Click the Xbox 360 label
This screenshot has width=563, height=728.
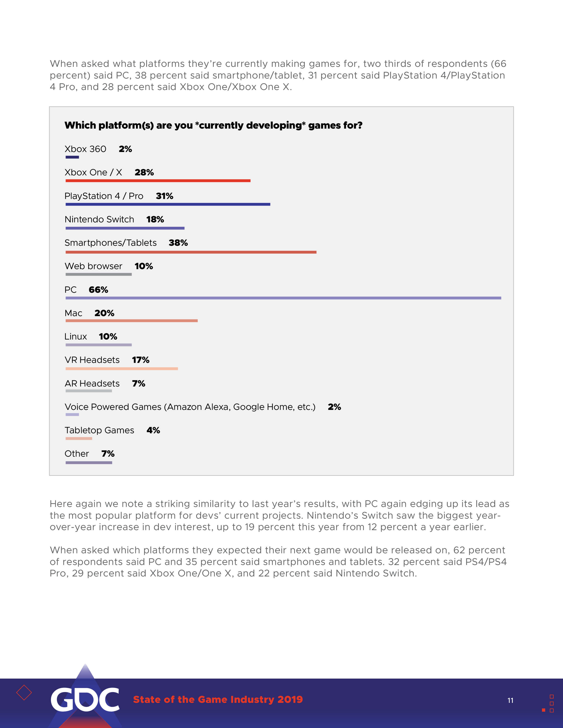85,149
